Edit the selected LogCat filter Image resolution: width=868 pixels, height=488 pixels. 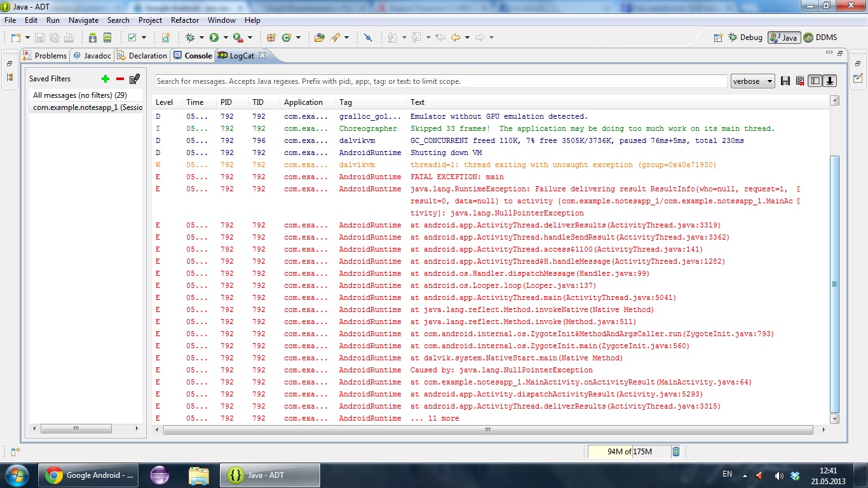[135, 79]
